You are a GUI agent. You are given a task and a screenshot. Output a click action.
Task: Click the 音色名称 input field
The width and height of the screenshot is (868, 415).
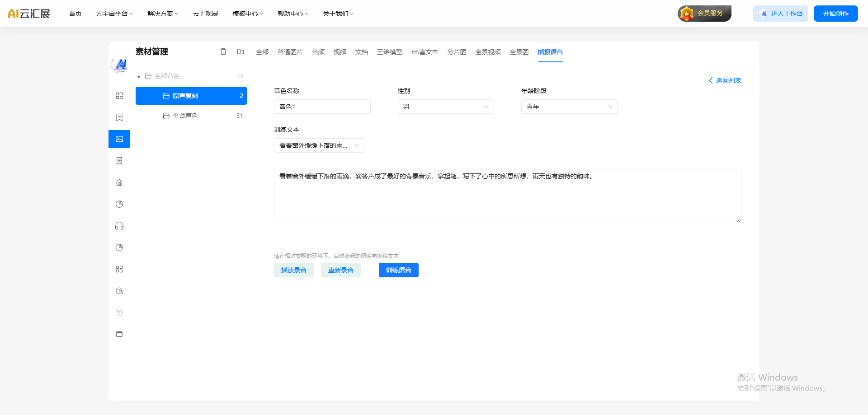322,107
